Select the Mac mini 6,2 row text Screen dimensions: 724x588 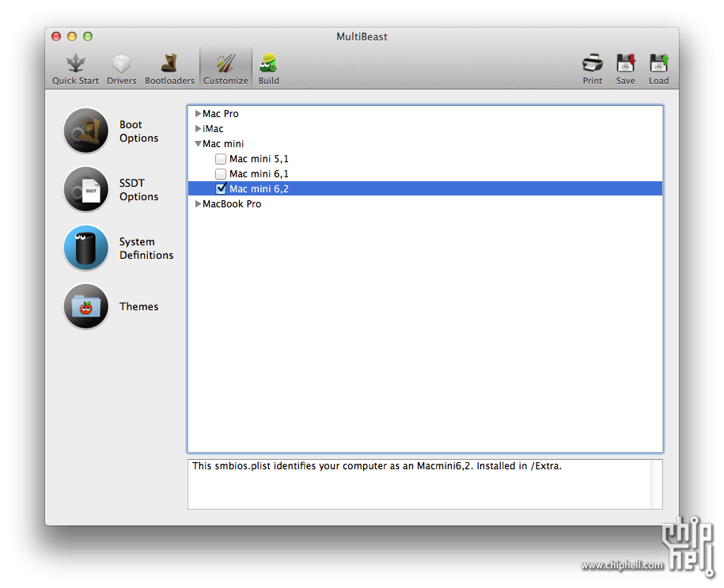259,188
